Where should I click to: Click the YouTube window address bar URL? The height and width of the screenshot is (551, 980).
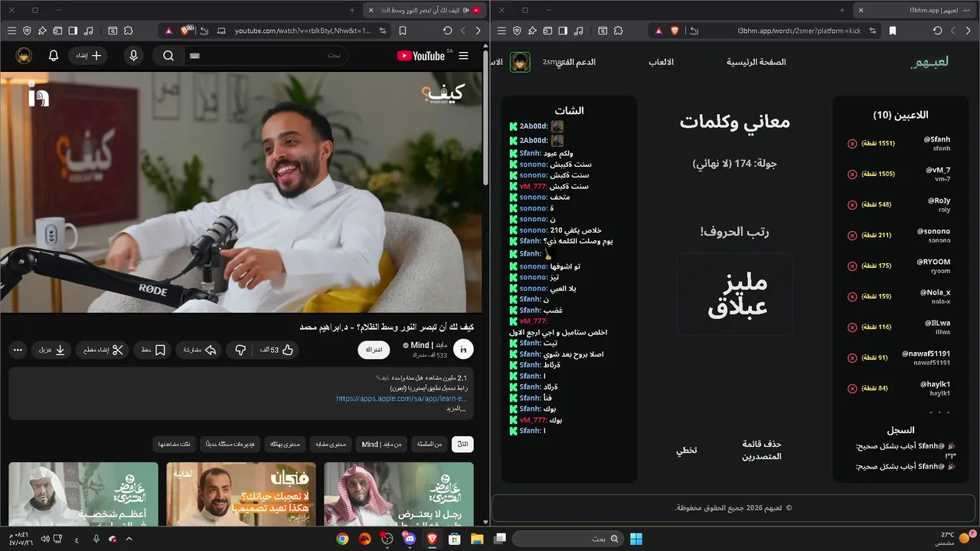pos(302,31)
